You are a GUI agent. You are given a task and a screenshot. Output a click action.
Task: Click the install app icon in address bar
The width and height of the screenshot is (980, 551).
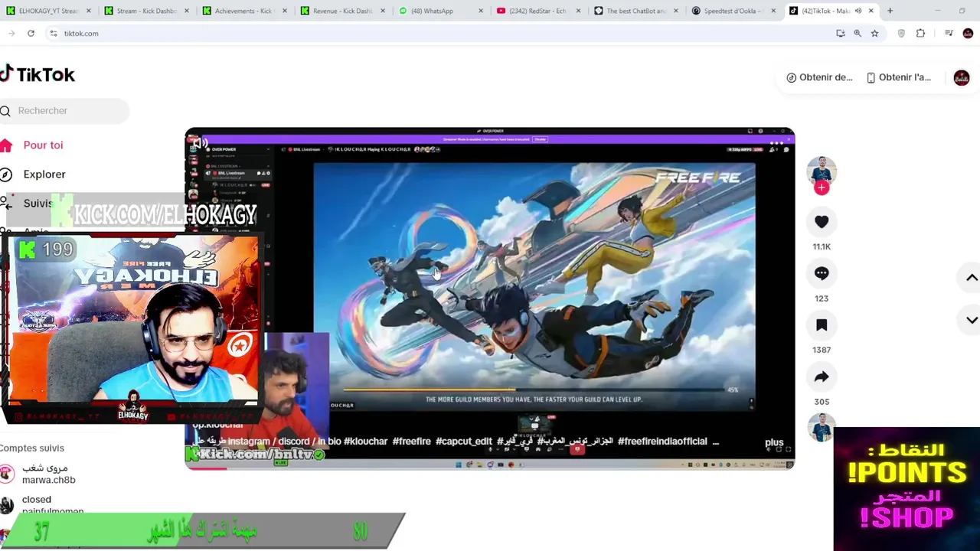(841, 34)
